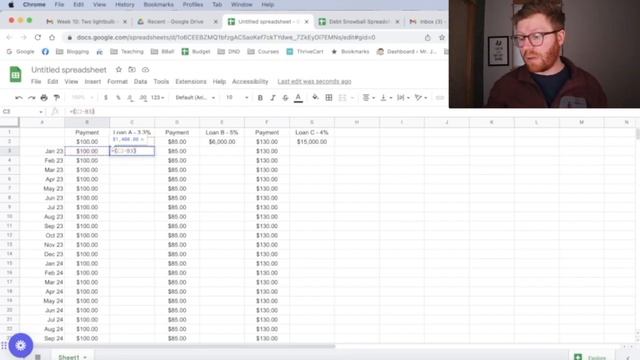
Task: Open the Extensions menu
Action: [x=191, y=82]
